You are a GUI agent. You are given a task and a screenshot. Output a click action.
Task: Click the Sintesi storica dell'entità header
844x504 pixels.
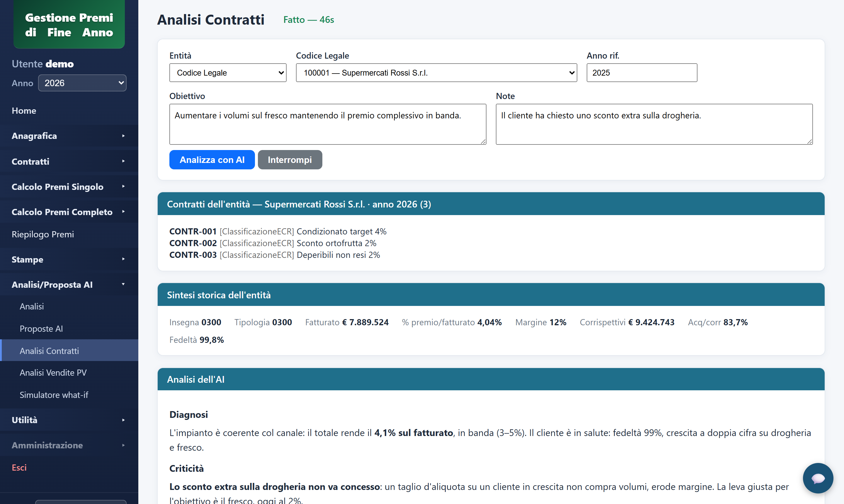(x=491, y=294)
